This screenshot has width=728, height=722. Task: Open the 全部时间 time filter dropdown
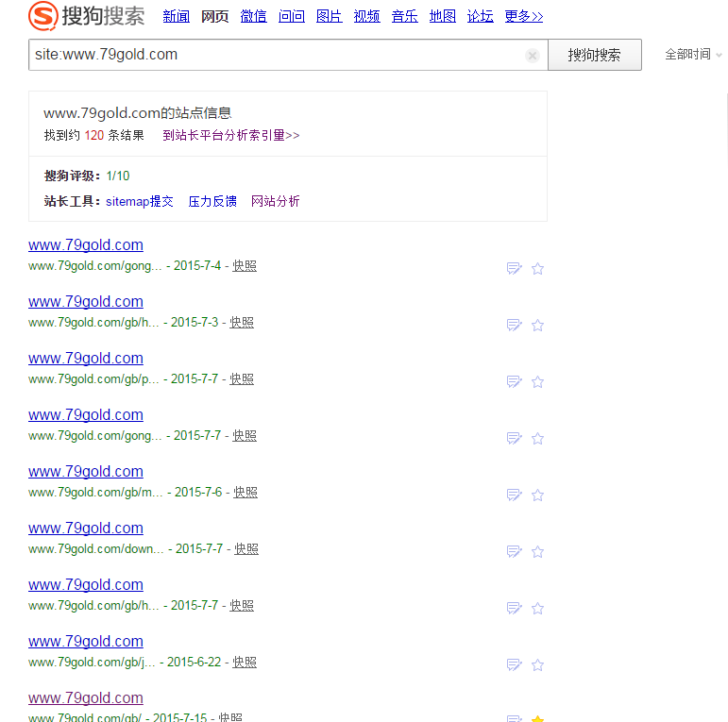(693, 55)
